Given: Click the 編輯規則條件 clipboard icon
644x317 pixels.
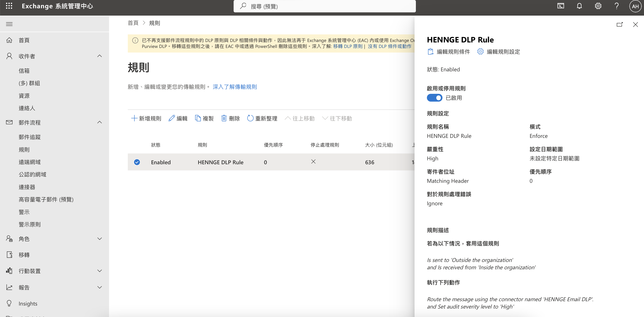Looking at the screenshot, I should pyautogui.click(x=430, y=52).
